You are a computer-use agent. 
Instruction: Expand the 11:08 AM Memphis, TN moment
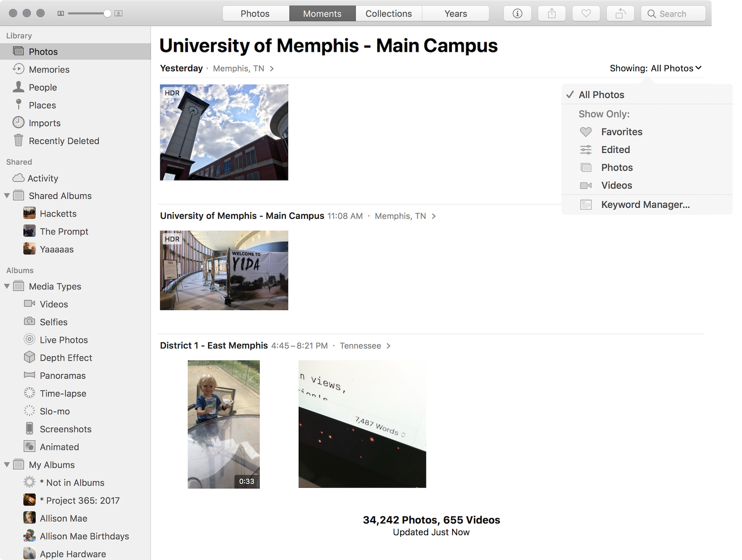click(x=434, y=216)
